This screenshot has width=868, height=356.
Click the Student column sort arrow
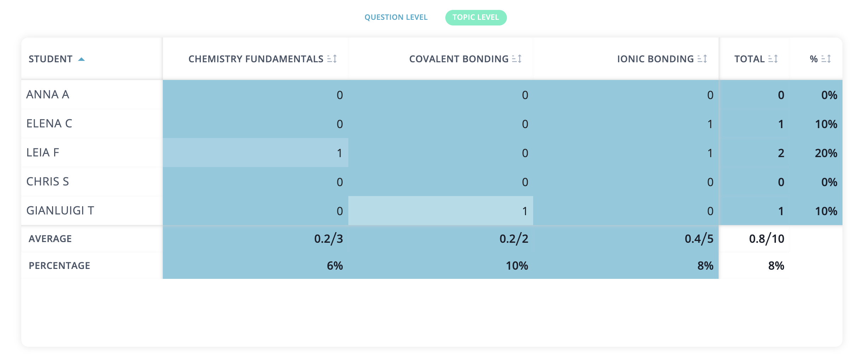pyautogui.click(x=81, y=59)
